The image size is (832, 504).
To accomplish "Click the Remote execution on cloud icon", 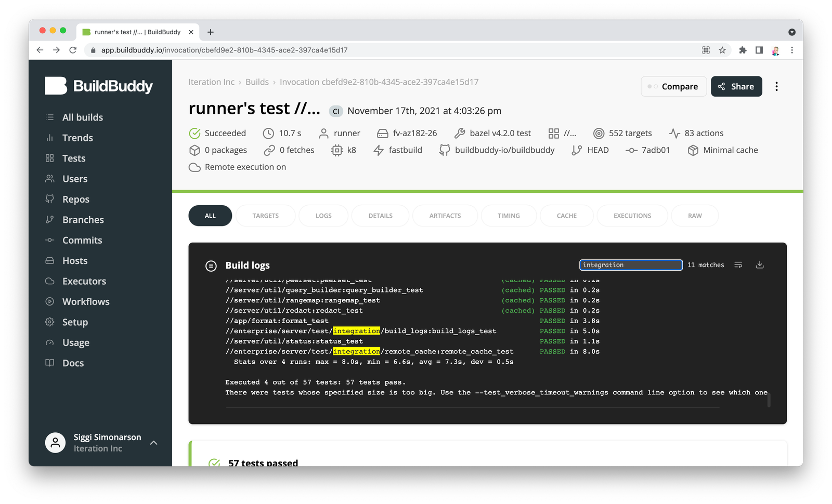I will click(x=194, y=167).
